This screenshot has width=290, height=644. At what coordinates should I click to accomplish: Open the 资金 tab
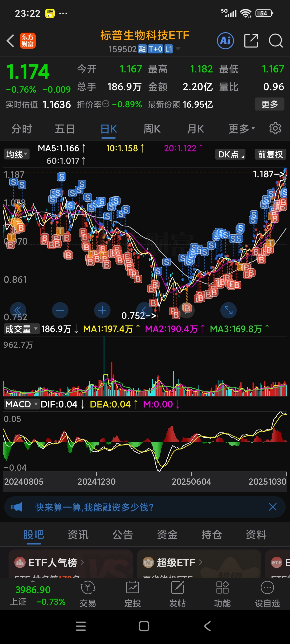pos(167,535)
